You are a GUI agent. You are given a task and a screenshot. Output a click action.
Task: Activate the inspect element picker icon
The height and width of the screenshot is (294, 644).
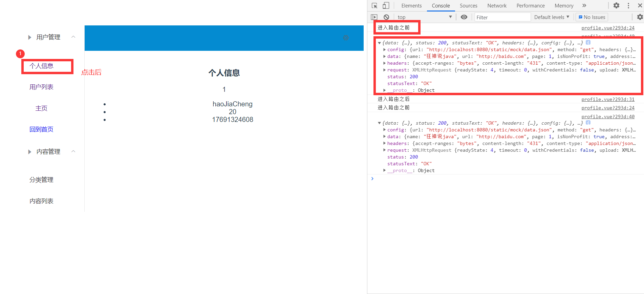pos(374,6)
